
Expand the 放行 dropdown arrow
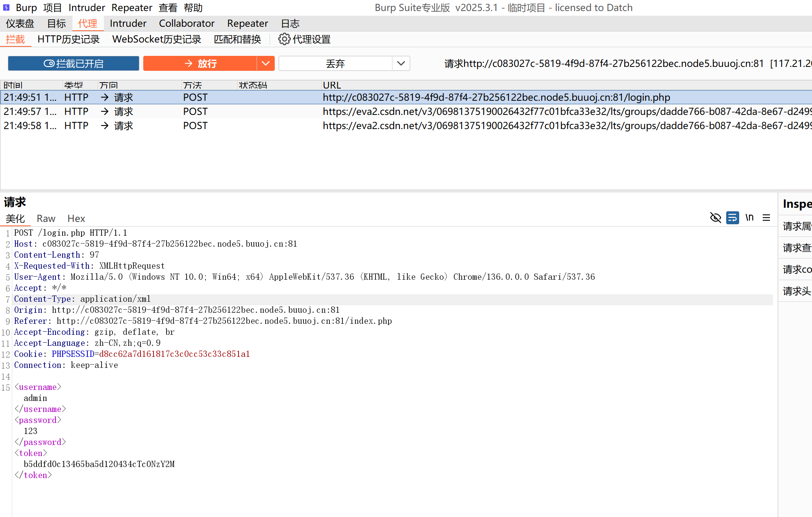tap(266, 63)
